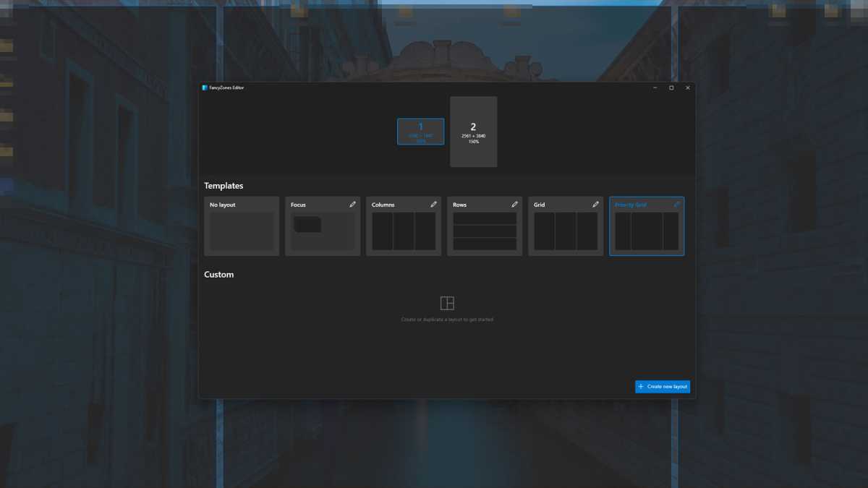
Task: Click the empty custom layout grid icon
Action: (x=448, y=302)
